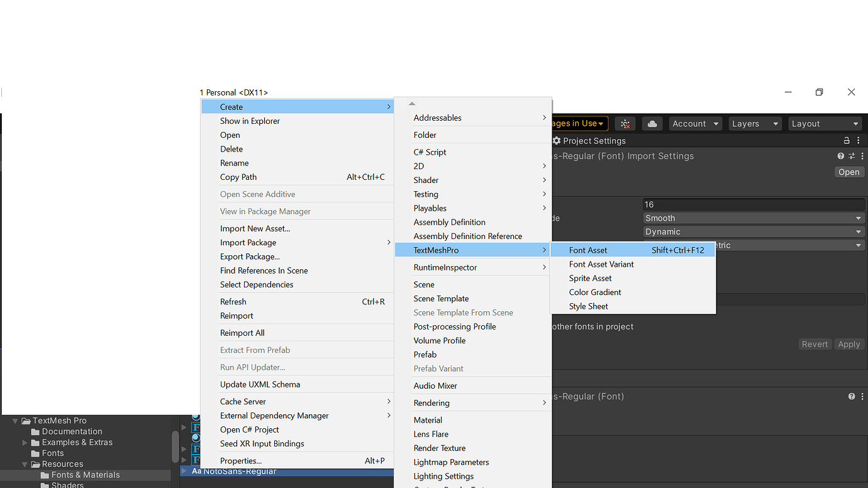This screenshot has width=868, height=488.
Task: Open the Account dropdown
Action: click(695, 123)
